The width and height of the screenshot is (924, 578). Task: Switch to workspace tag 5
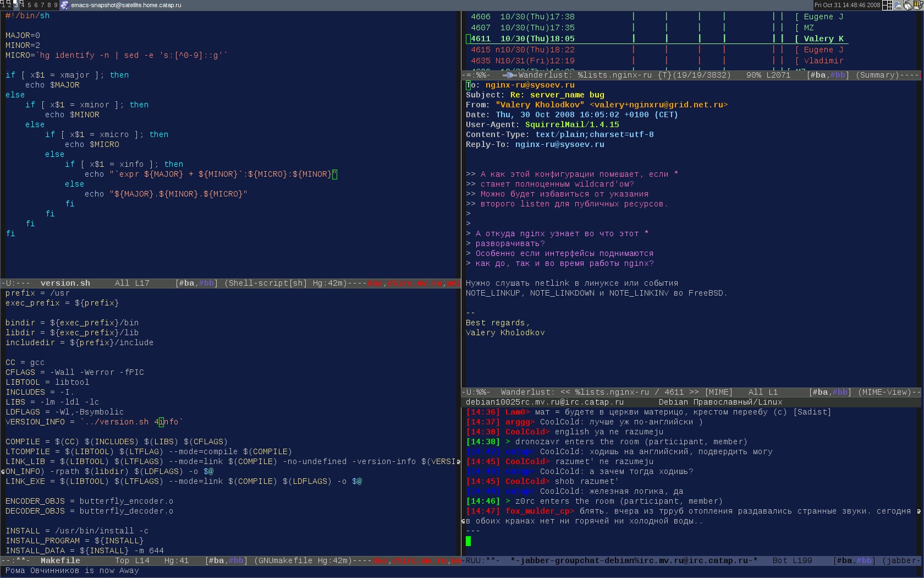tap(29, 5)
